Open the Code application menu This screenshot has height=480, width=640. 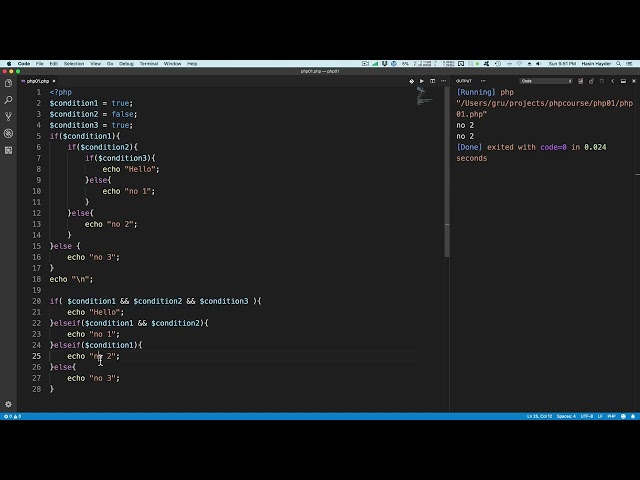pyautogui.click(x=24, y=64)
